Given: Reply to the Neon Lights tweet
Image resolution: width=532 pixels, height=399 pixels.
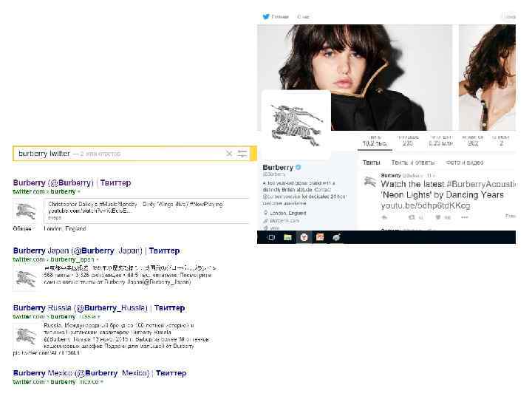Looking at the screenshot, I should [384, 217].
